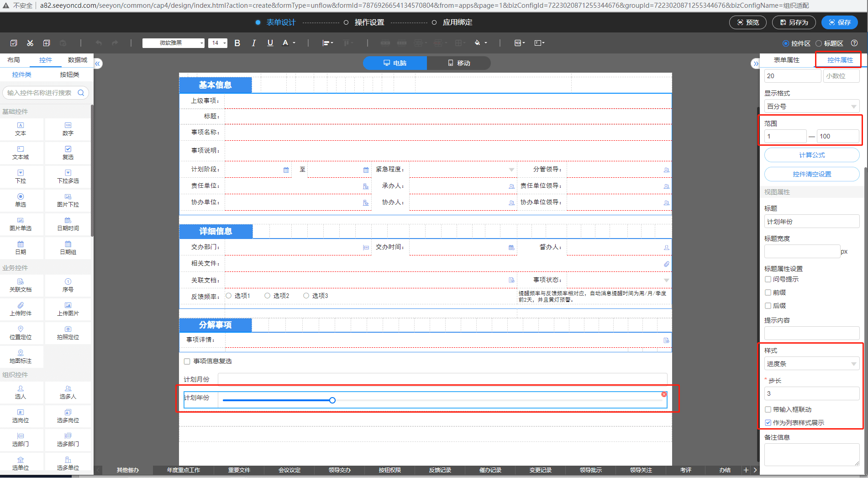Screen dimensions: 868x478
Task: Add a 日期时间 datetime control
Action: pyautogui.click(x=68, y=224)
